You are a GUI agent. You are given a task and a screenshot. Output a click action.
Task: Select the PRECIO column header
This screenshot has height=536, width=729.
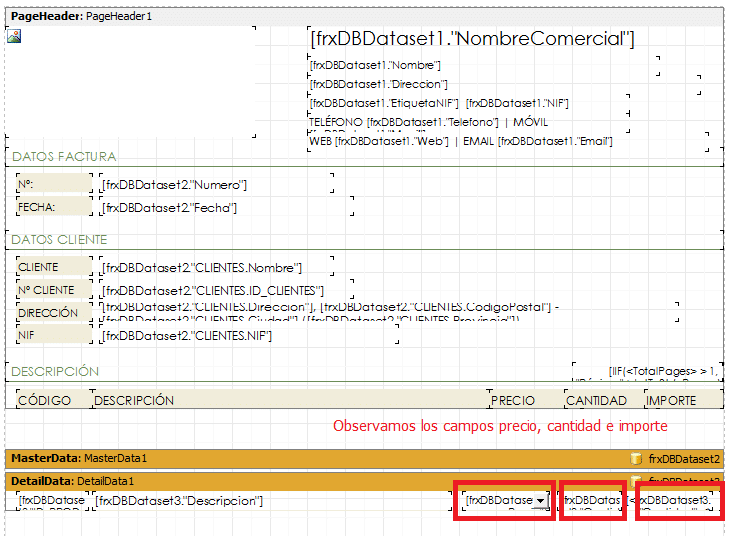pos(527,399)
